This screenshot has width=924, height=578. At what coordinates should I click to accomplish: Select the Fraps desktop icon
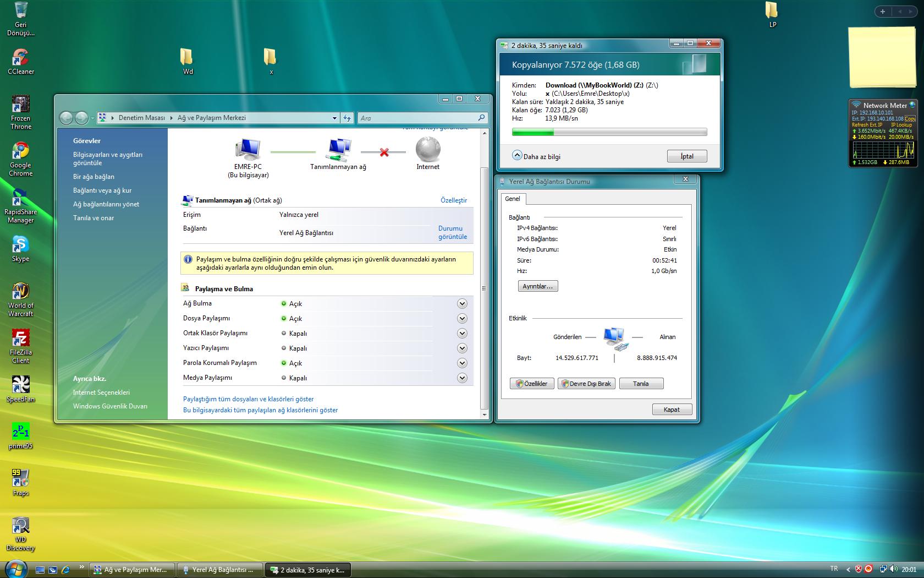pyautogui.click(x=20, y=483)
